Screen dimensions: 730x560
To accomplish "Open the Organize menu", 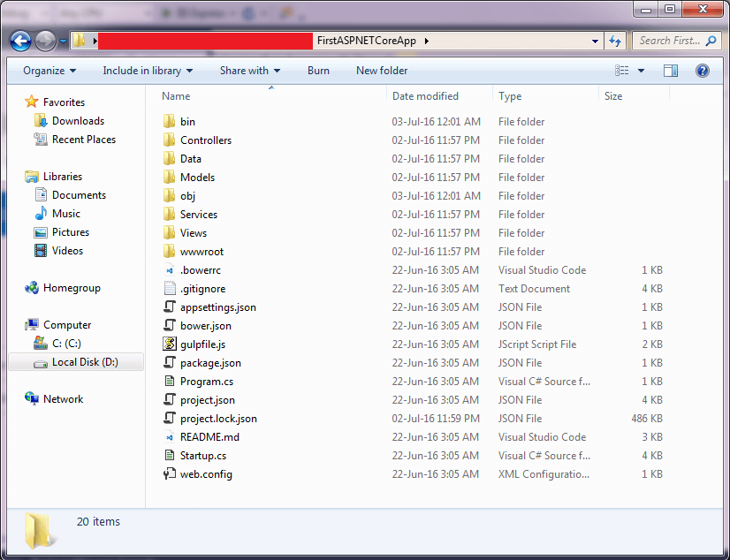I will coord(49,71).
